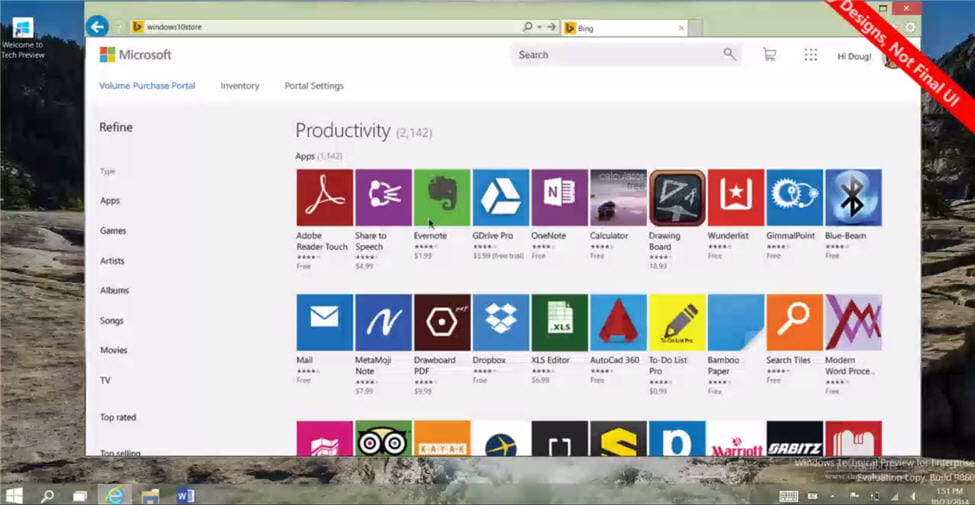Open the browser settings gear

[x=910, y=27]
